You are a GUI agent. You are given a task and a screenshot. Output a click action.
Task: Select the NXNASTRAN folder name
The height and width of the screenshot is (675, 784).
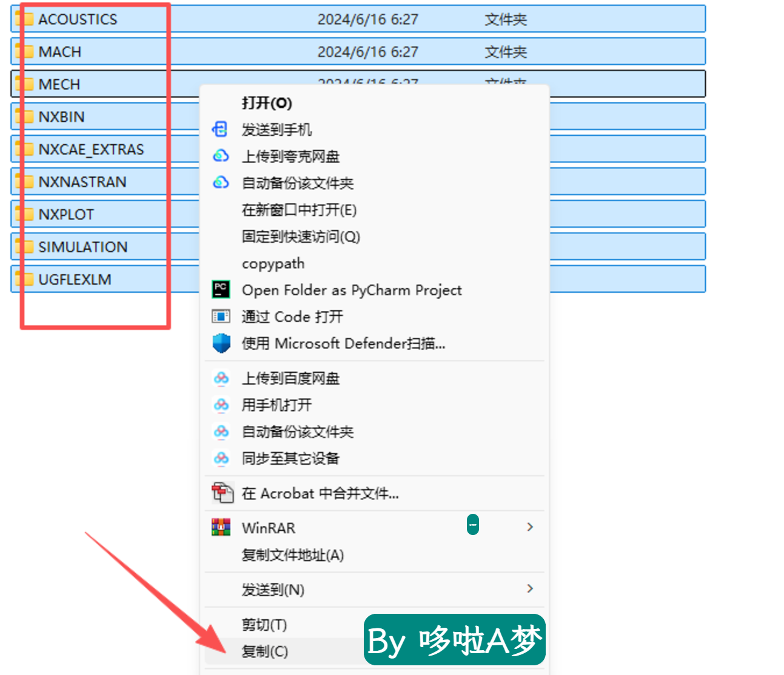pos(82,182)
